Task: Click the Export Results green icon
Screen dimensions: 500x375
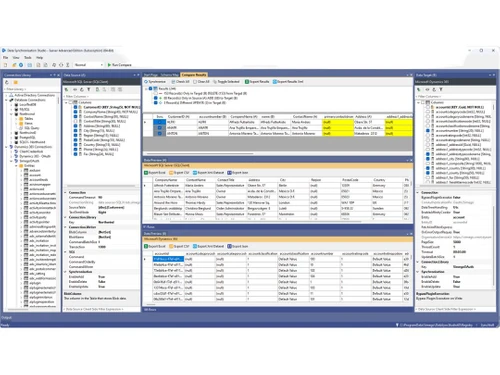Action: pyautogui.click(x=247, y=82)
